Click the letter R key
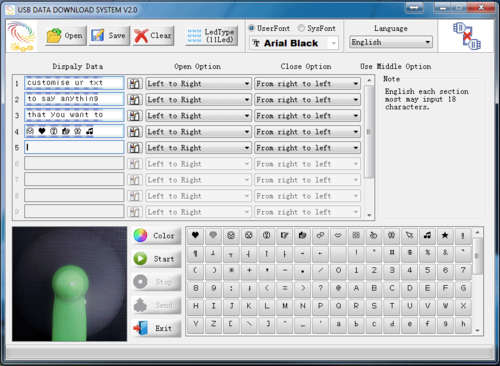The height and width of the screenshot is (366, 500). coord(356,306)
